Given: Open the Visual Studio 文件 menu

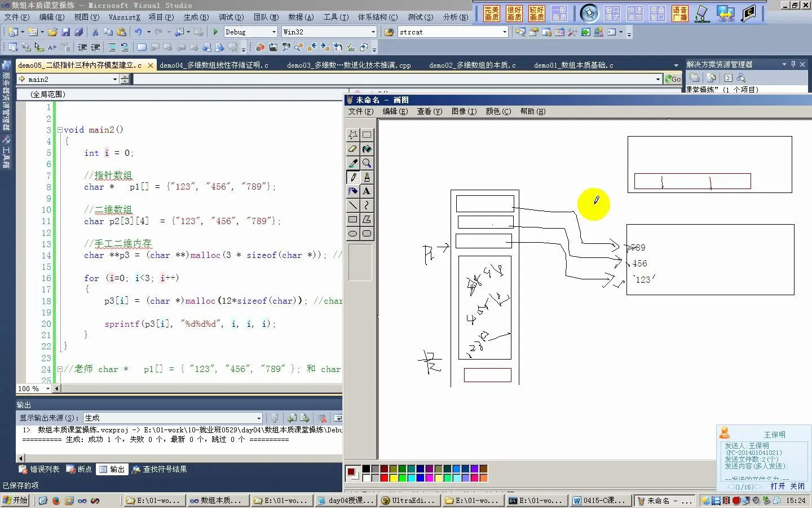Looking at the screenshot, I should 17,17.
